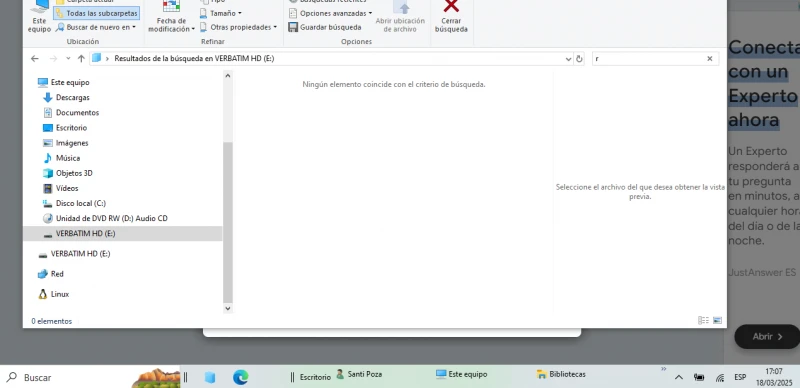The height and width of the screenshot is (388, 800).
Task: Toggle Todas las subcarpetas search scope
Action: 96,13
